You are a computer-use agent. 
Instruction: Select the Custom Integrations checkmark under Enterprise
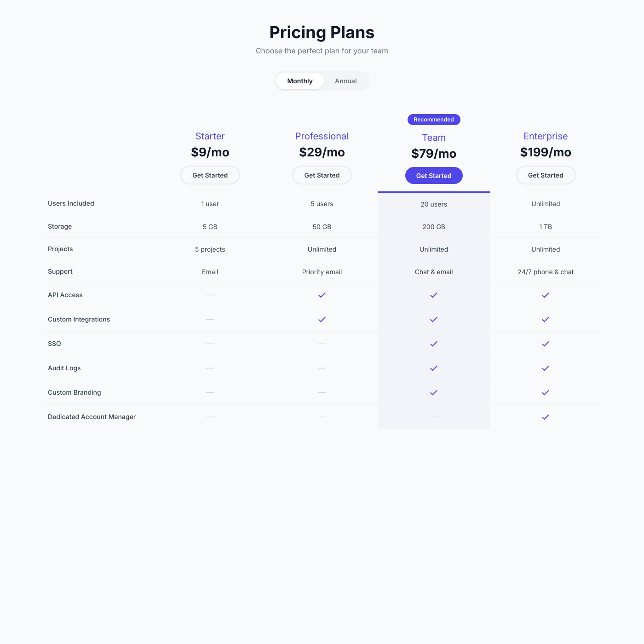(545, 319)
